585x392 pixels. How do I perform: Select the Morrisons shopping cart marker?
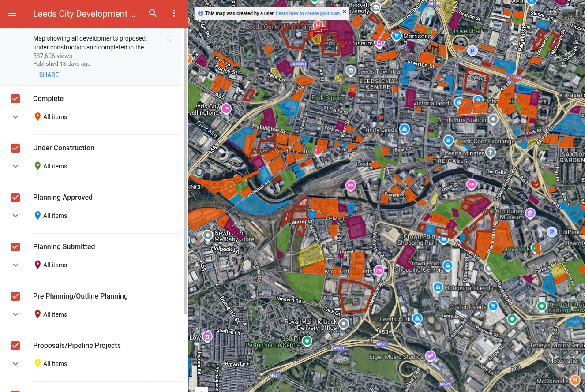(x=397, y=36)
